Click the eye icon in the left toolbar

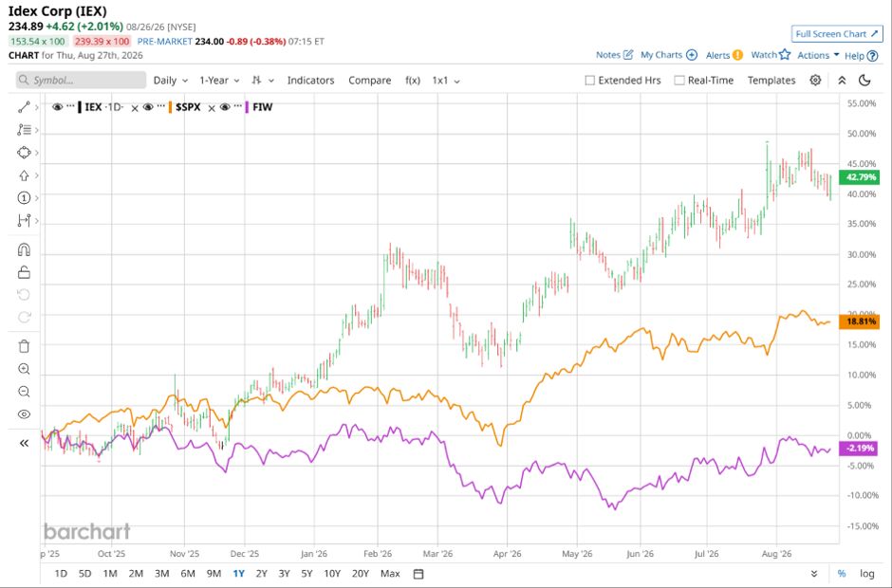(x=24, y=414)
